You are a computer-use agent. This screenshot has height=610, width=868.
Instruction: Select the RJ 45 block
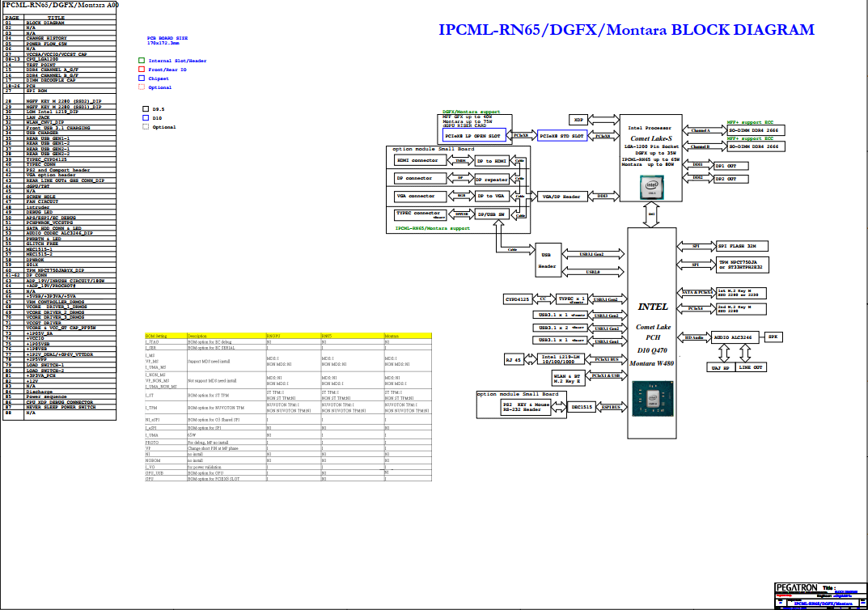[x=513, y=359]
